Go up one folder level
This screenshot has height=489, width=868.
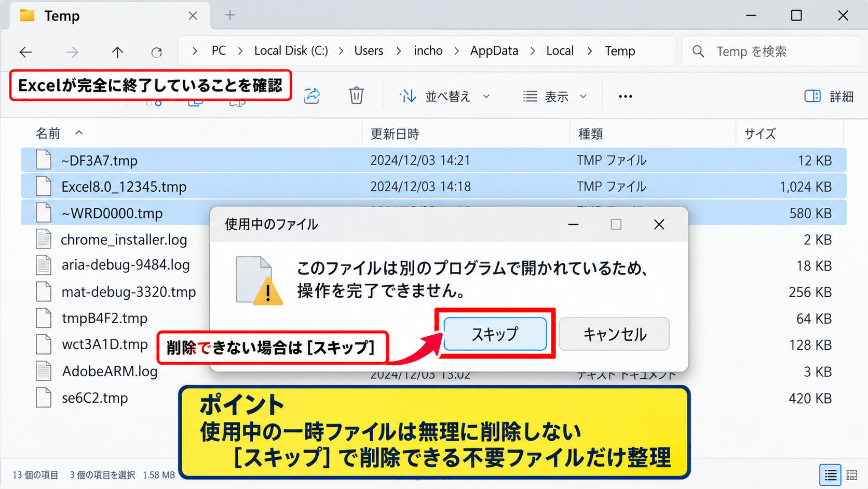[117, 52]
